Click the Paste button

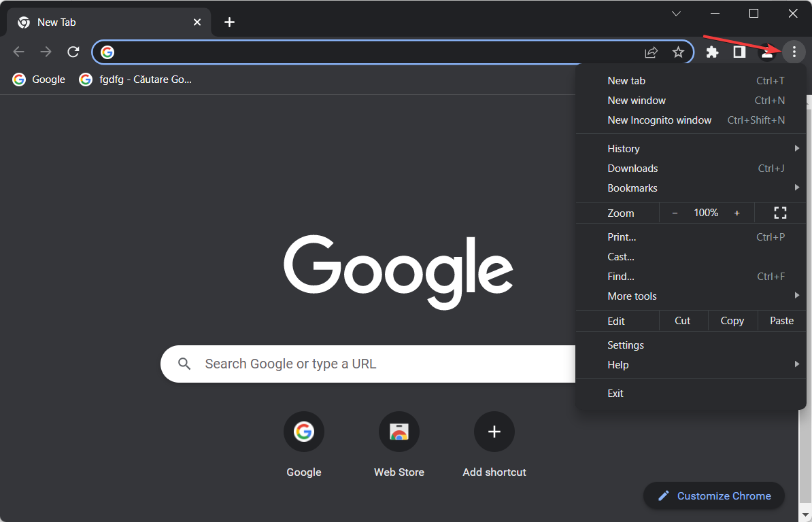click(x=781, y=321)
